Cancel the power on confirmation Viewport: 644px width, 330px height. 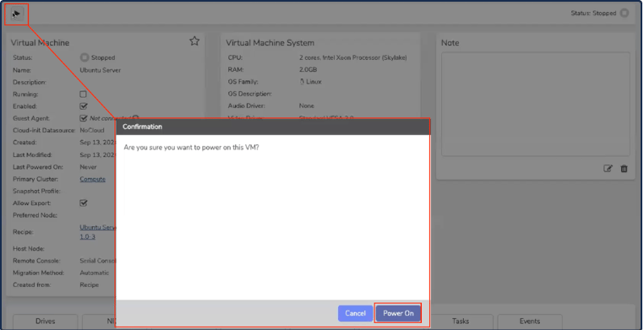[x=355, y=313]
